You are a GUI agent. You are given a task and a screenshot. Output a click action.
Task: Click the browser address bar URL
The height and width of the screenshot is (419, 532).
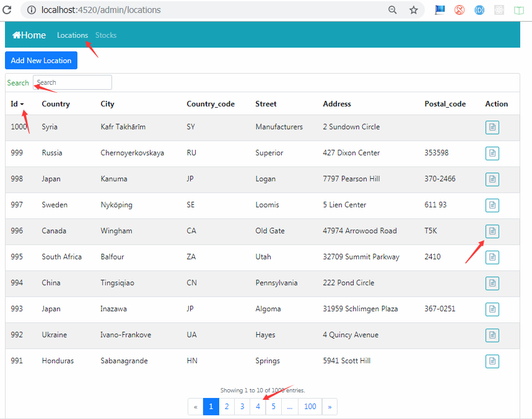click(x=101, y=10)
